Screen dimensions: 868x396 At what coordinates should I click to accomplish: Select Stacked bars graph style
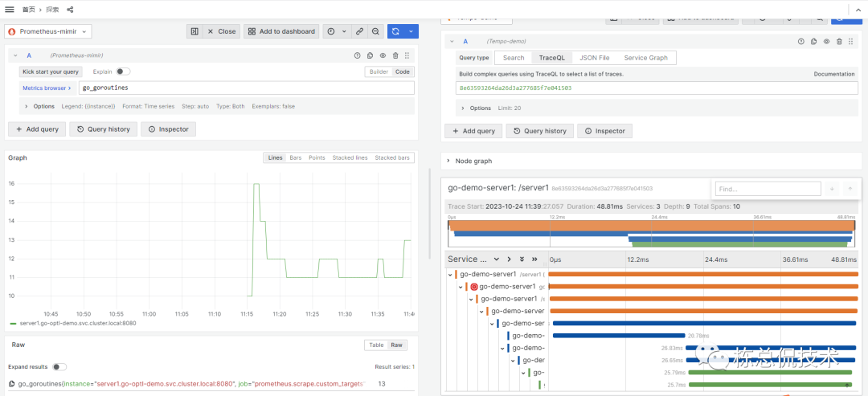pyautogui.click(x=392, y=157)
